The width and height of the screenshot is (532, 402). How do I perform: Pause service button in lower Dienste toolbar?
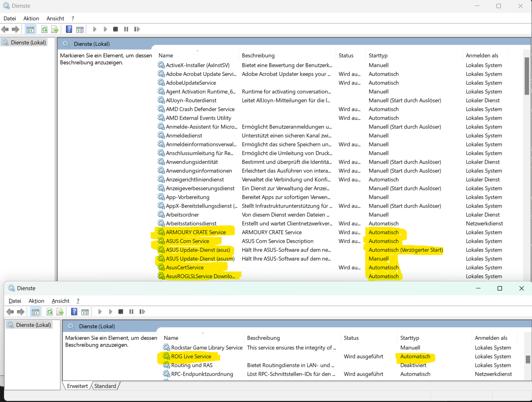click(x=131, y=312)
